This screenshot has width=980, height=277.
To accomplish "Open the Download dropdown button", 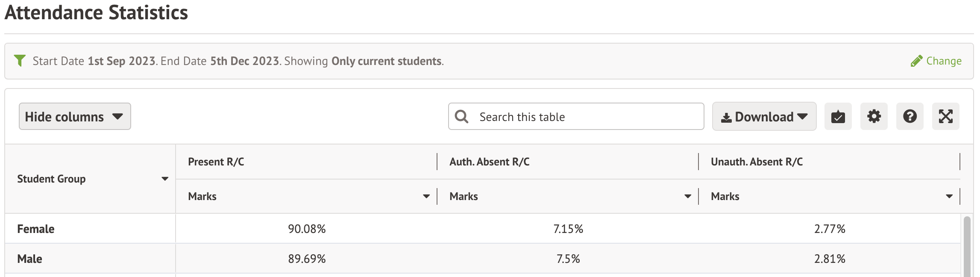I will tap(764, 116).
